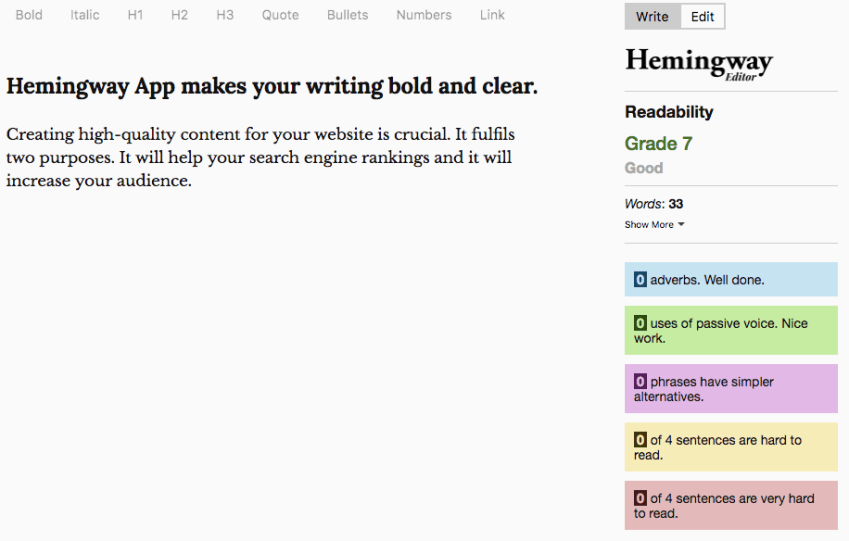
Task: Apply Italic formatting from toolbar
Action: (x=85, y=15)
